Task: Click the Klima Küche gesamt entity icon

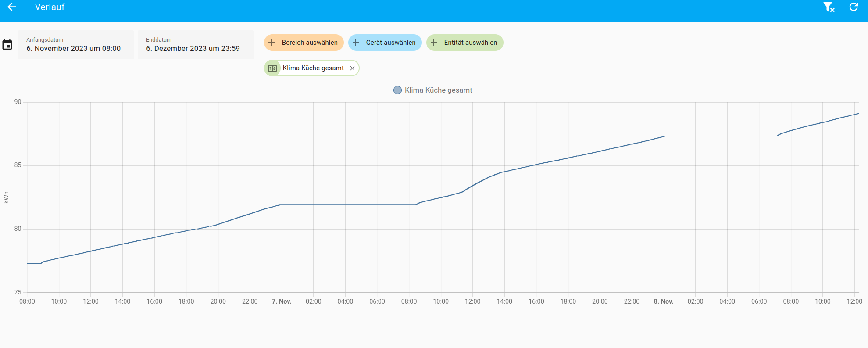Action: click(272, 68)
